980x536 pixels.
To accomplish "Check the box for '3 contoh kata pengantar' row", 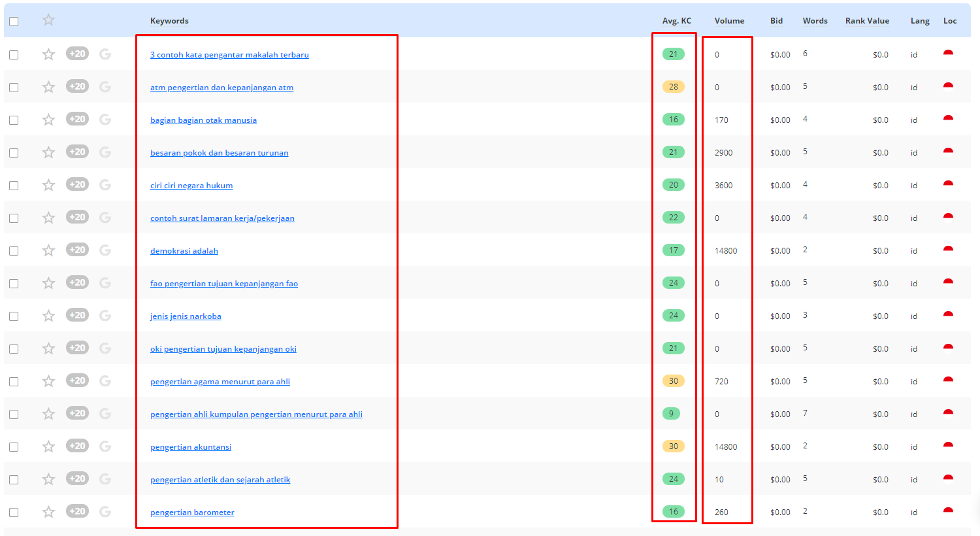I will point(14,55).
